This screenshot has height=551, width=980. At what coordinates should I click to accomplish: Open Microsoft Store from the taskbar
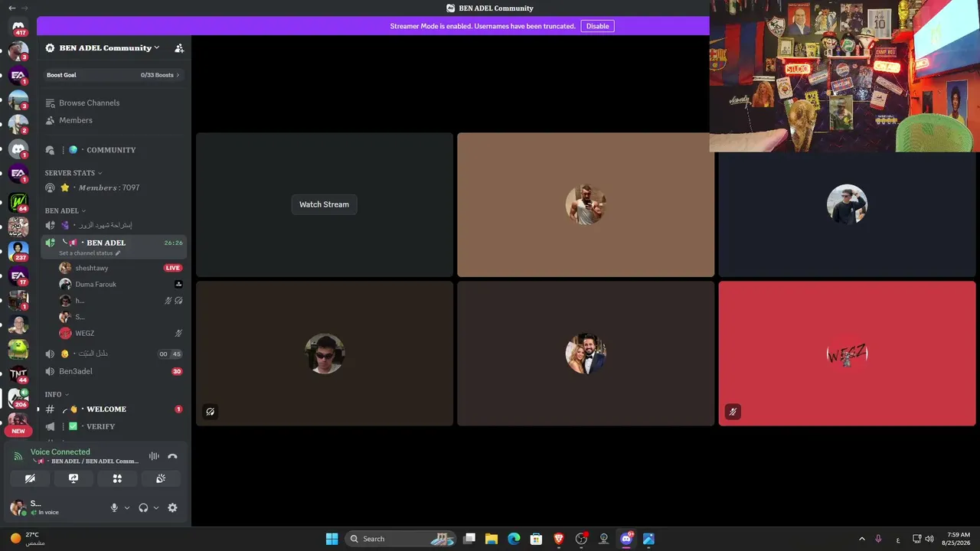[x=537, y=539]
